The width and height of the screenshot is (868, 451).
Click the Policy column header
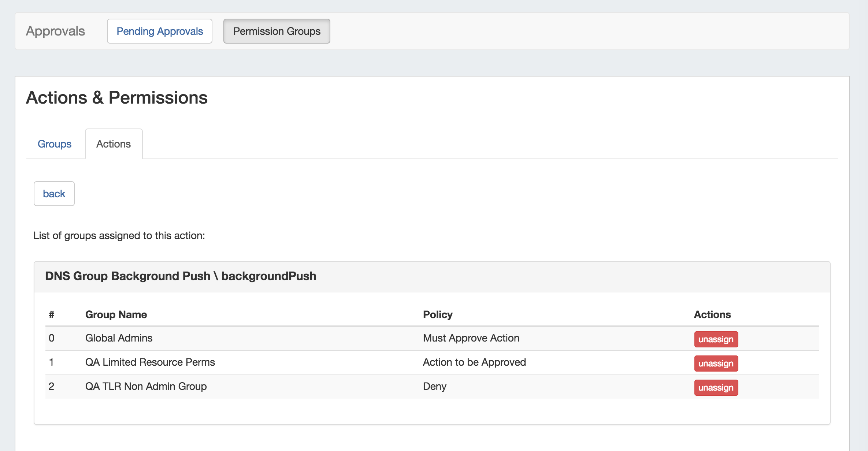coord(438,314)
